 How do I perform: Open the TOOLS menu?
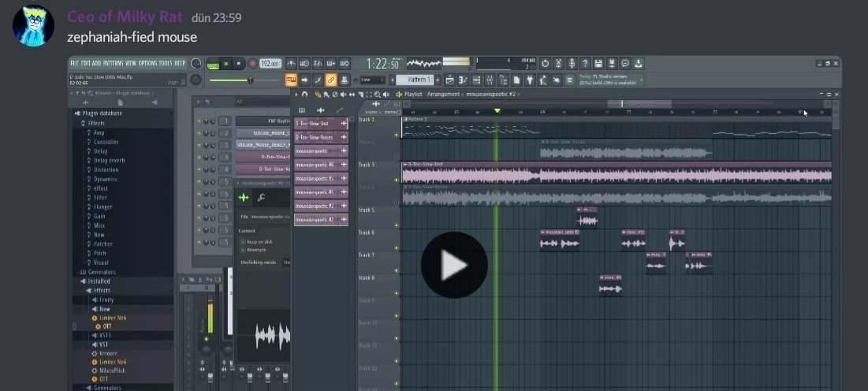166,63
